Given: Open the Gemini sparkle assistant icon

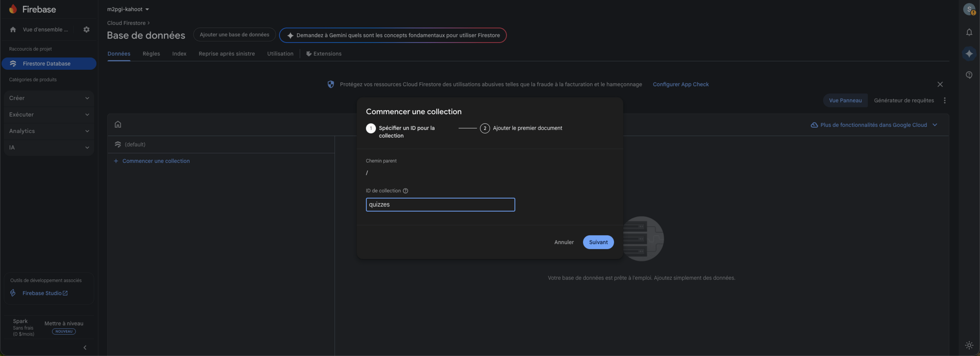Looking at the screenshot, I should tap(969, 54).
